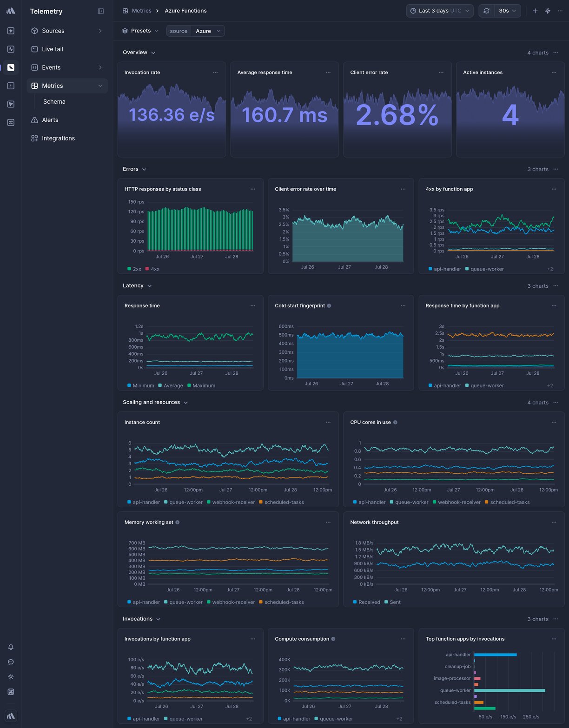Open the header more options menu
The width and height of the screenshot is (569, 728).
[560, 11]
